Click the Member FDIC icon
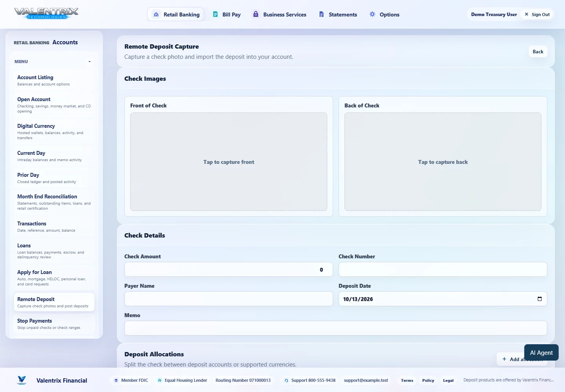The height and width of the screenshot is (392, 565). [x=116, y=380]
